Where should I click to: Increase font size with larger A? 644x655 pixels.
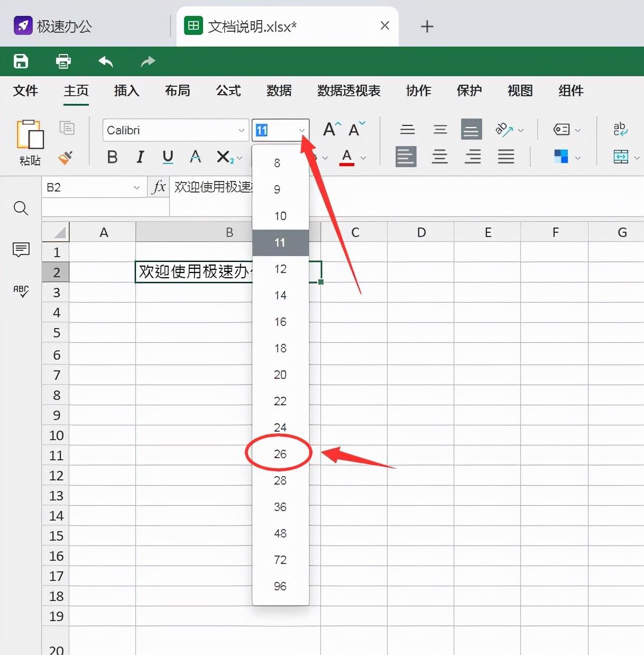click(332, 129)
